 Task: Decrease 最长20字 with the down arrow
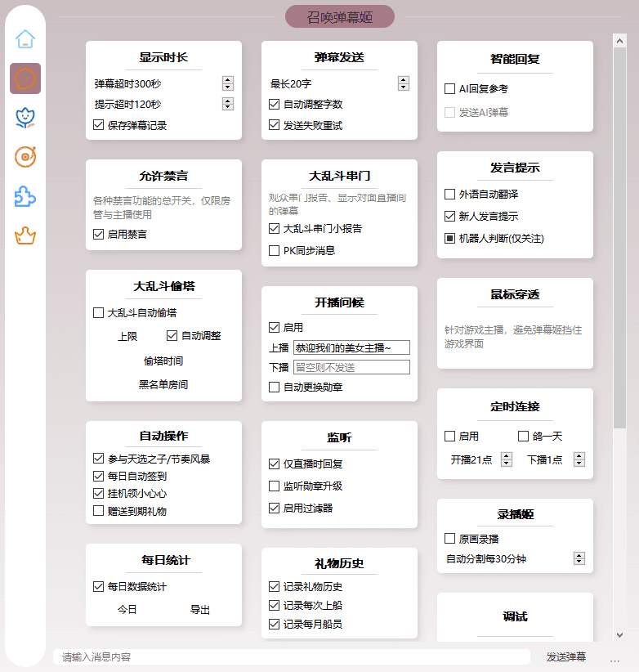click(404, 87)
